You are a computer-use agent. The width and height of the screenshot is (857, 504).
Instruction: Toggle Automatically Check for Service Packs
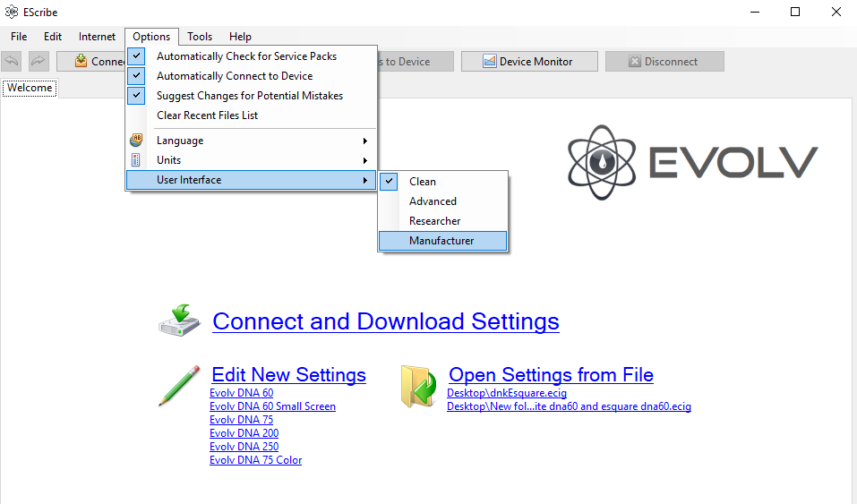coord(246,56)
